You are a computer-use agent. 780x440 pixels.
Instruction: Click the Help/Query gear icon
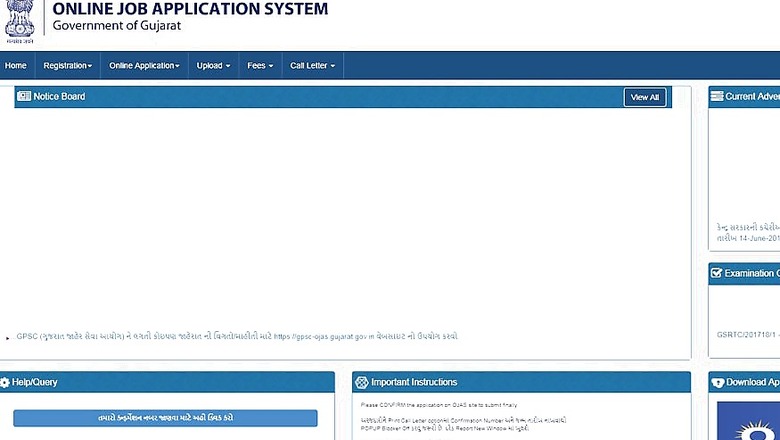(x=5, y=382)
